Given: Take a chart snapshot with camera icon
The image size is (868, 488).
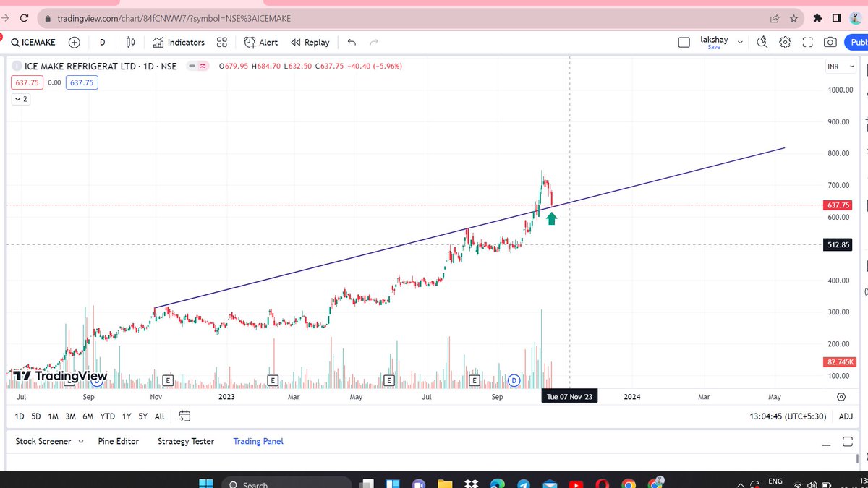Looking at the screenshot, I should [831, 42].
